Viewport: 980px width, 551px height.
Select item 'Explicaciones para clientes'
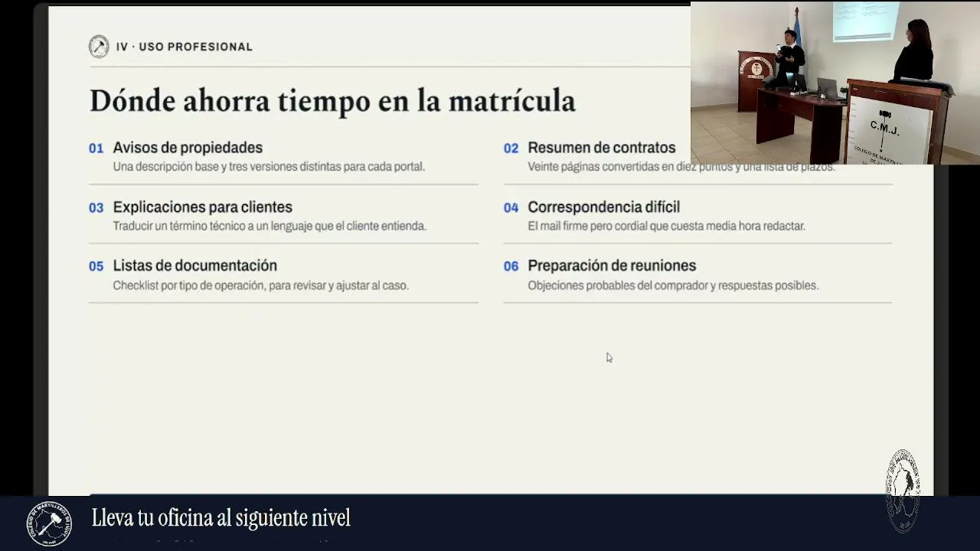pos(203,207)
